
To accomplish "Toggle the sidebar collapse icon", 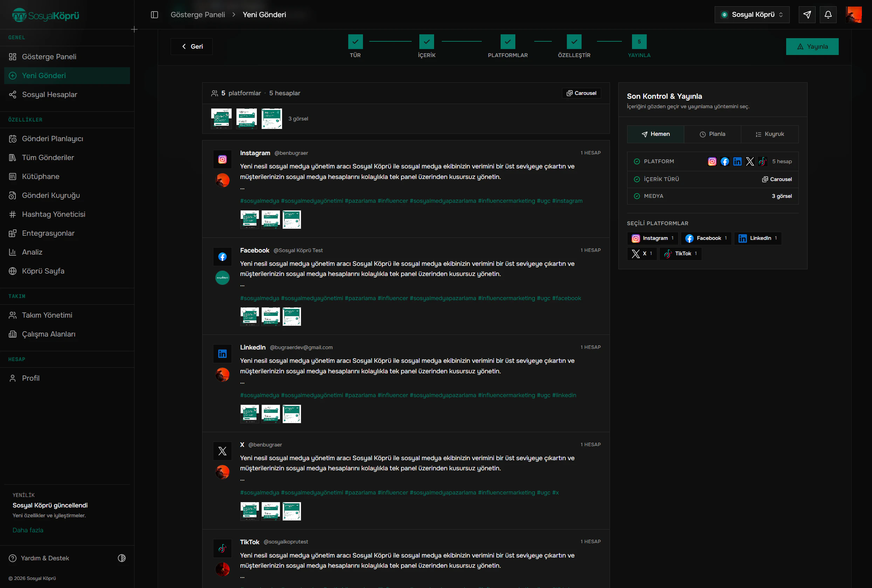I will (155, 15).
